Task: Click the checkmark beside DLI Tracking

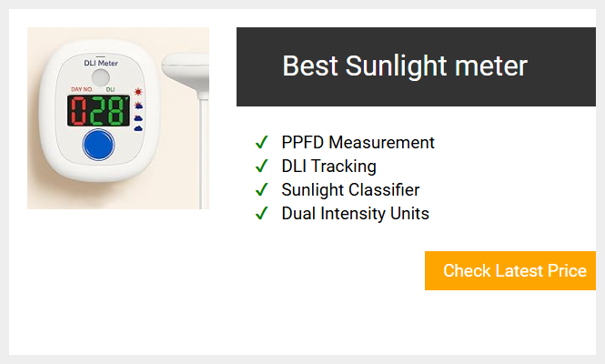Action: [262, 166]
